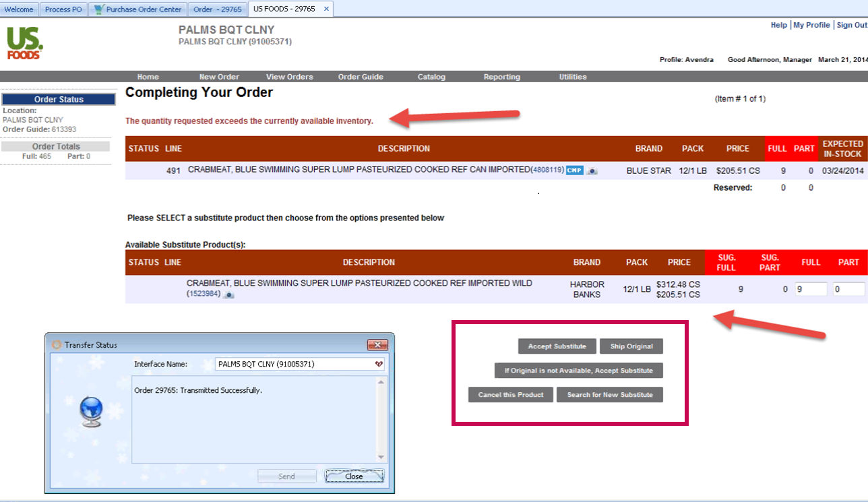Click scroll-down arrow in Transfer Status message box

381,458
